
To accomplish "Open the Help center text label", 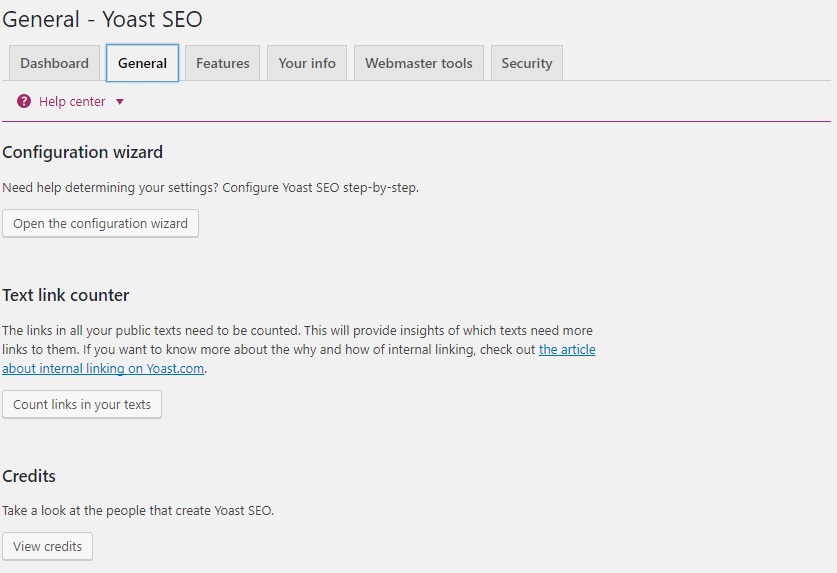I will [72, 101].
